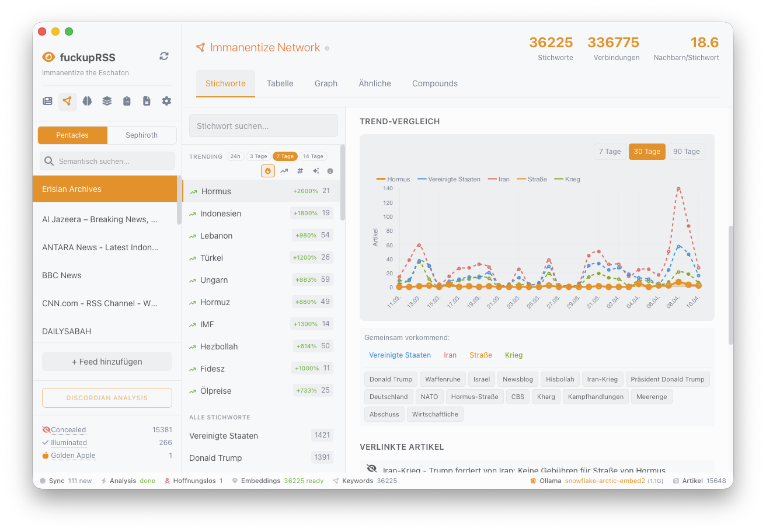766x532 pixels.
Task: Click the Concealed link in the sidebar
Action: click(68, 429)
